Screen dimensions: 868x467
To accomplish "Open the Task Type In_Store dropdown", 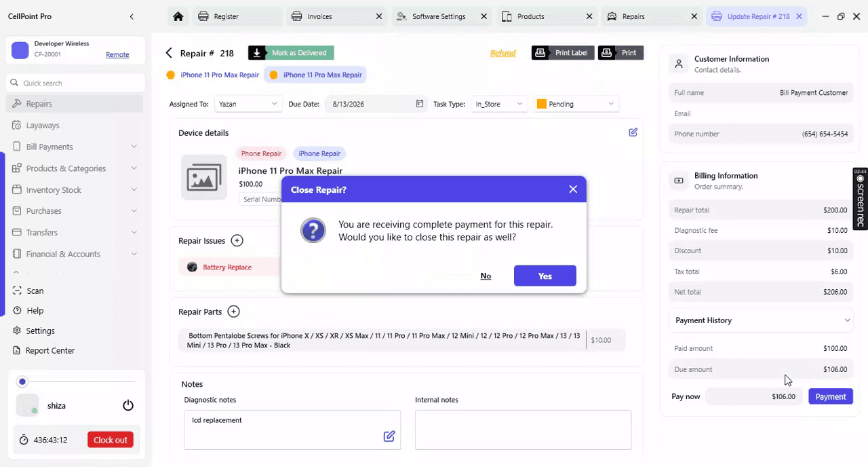I will coord(499,104).
